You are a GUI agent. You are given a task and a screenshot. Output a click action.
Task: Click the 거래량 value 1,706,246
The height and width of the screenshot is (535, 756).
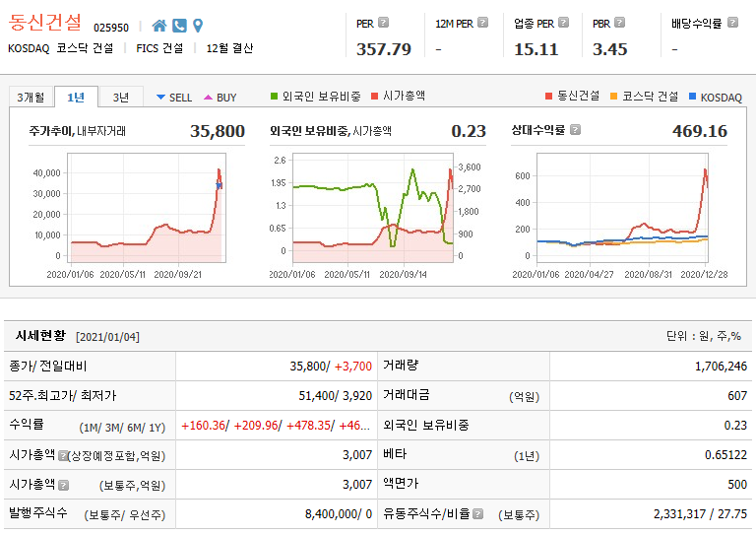point(721,367)
